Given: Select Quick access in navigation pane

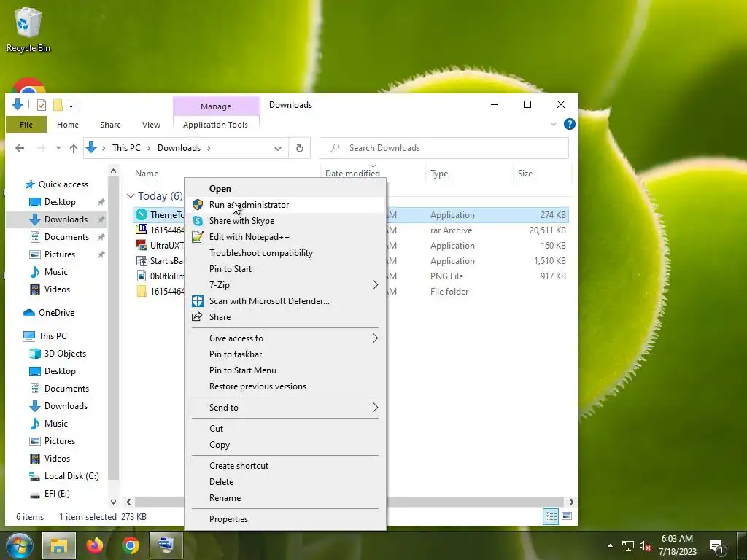Looking at the screenshot, I should pyautogui.click(x=63, y=184).
